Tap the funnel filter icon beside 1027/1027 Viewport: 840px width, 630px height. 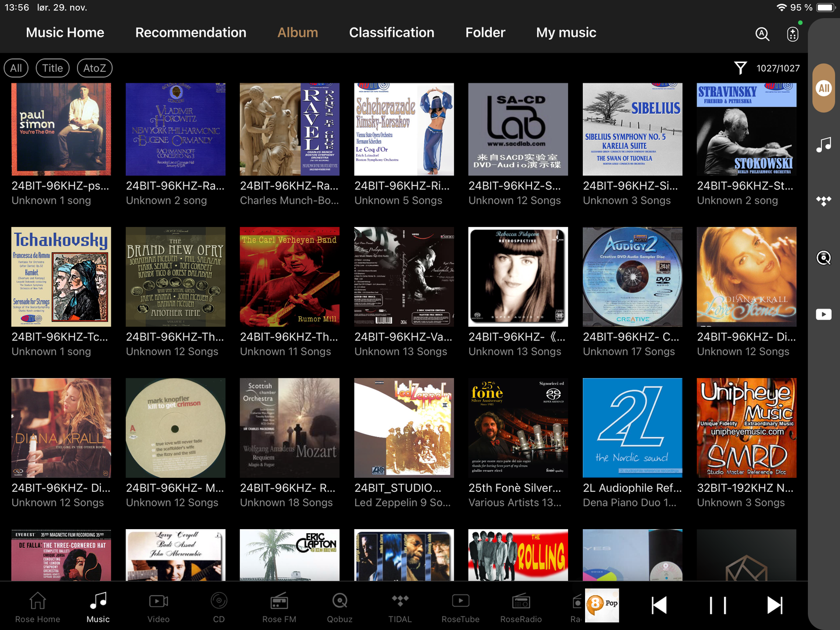pyautogui.click(x=740, y=68)
